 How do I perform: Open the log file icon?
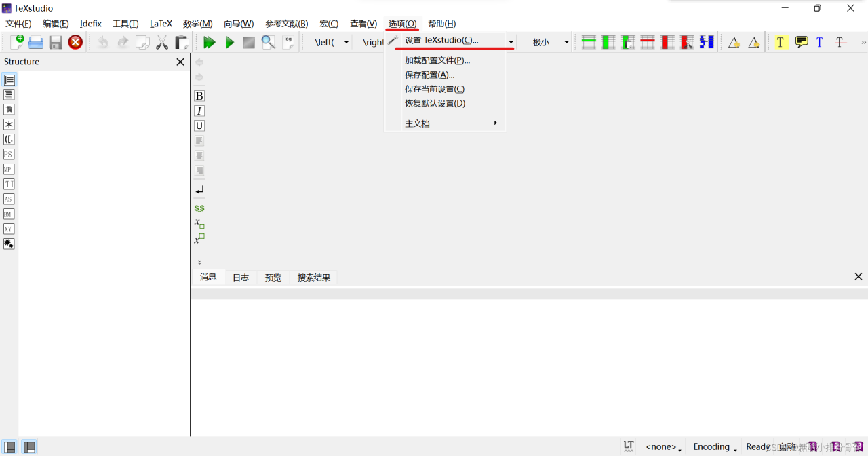(x=288, y=42)
